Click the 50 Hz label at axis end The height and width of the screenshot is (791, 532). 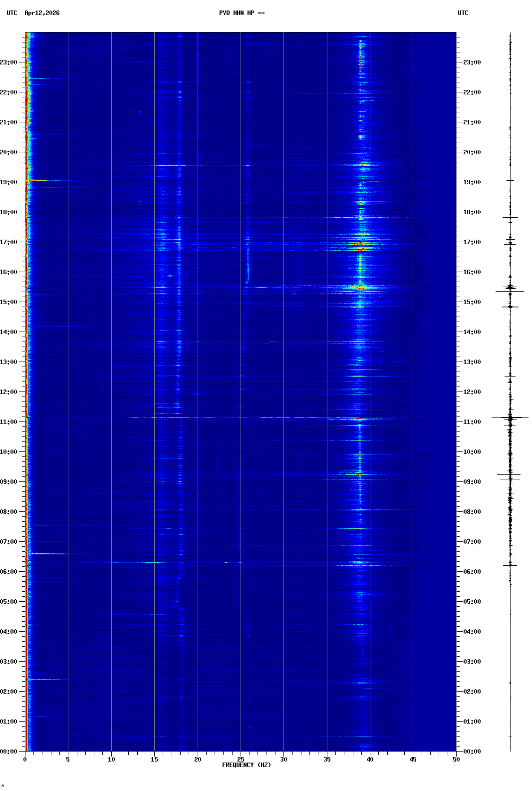click(x=456, y=760)
